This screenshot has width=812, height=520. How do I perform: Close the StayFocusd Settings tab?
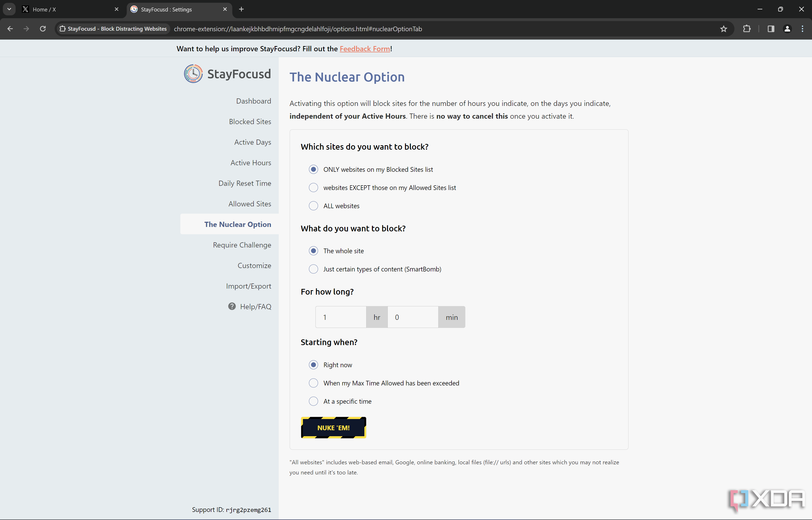point(225,9)
